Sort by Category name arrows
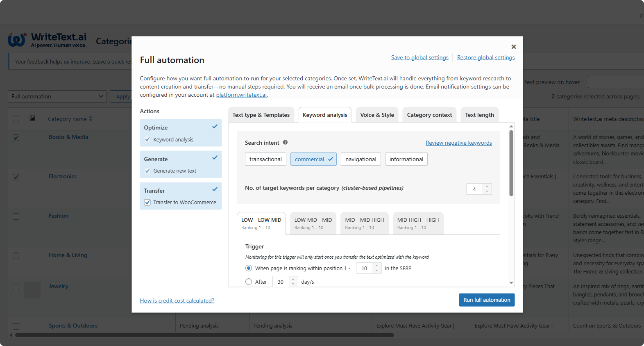The image size is (644, 346). 91,119
